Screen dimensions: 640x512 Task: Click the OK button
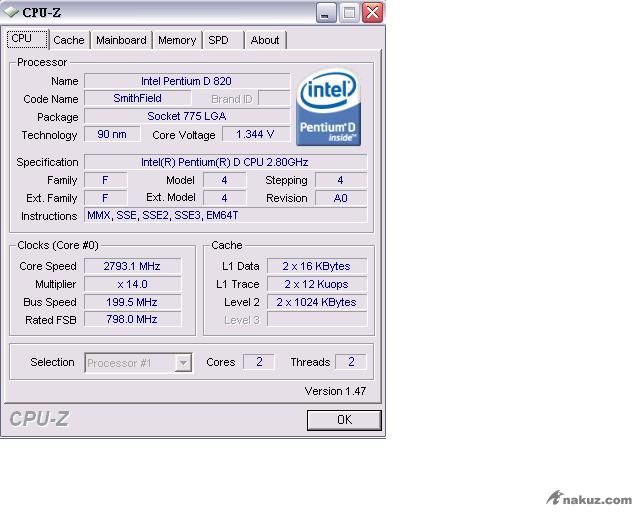[344, 420]
